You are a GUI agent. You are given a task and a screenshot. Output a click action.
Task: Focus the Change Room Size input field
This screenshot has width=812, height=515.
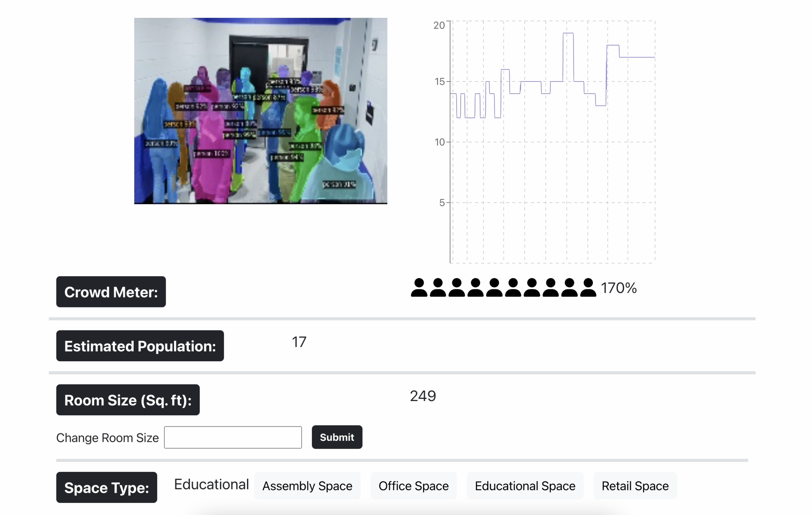pyautogui.click(x=233, y=438)
